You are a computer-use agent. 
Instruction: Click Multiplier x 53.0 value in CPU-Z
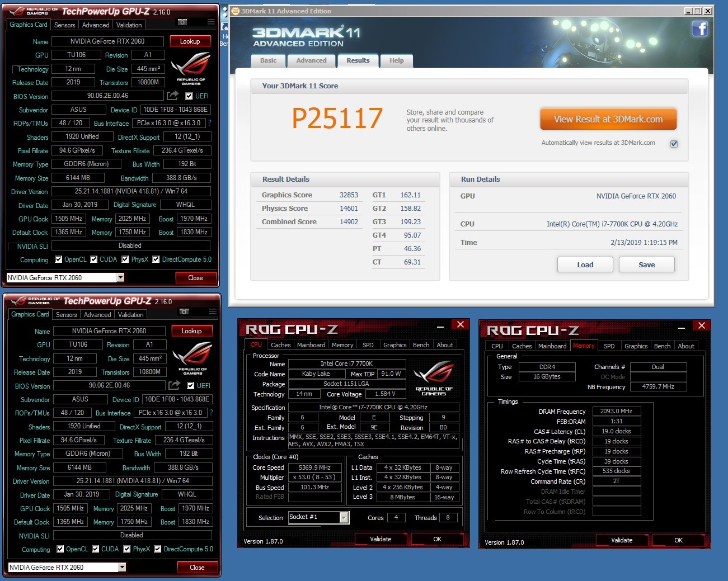tap(314, 478)
